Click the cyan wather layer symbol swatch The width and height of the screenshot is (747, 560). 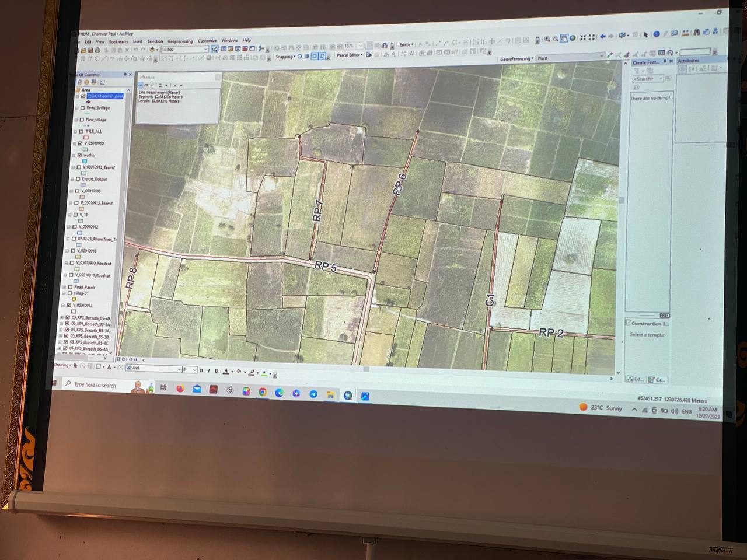[x=84, y=161]
